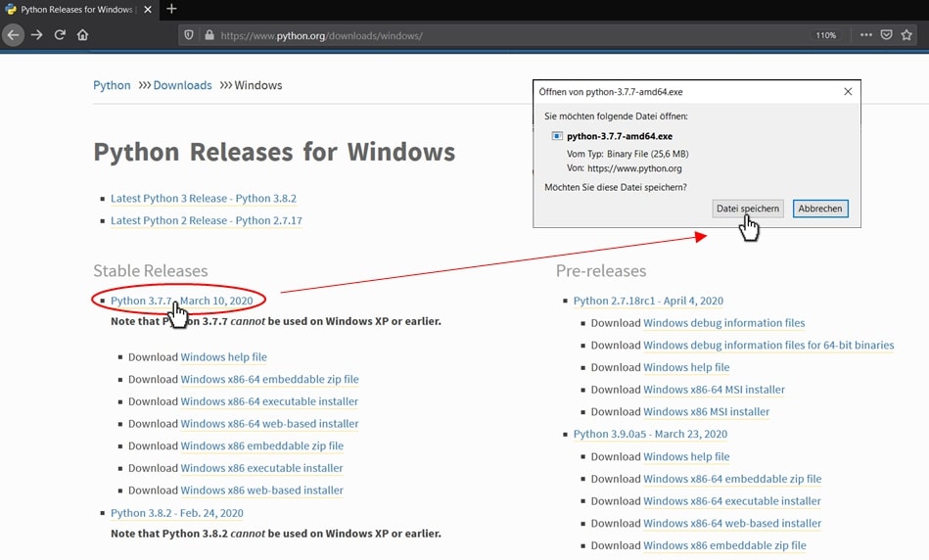The image size is (929, 560).
Task: Click the 110% zoom level indicator
Action: 825,35
